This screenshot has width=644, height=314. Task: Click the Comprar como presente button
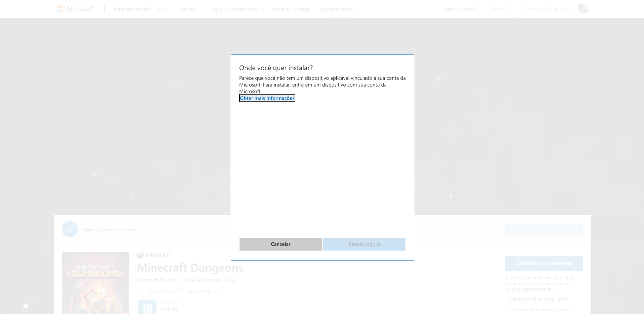click(544, 263)
